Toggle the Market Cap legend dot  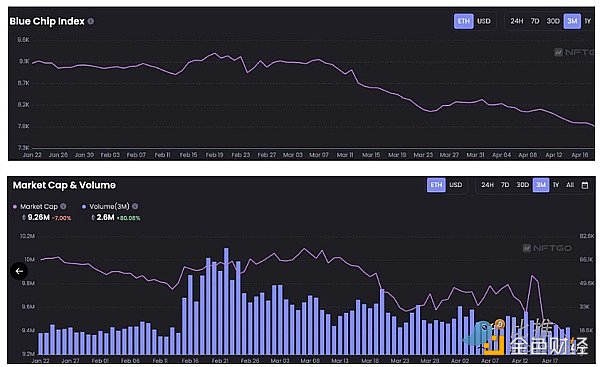pos(15,207)
